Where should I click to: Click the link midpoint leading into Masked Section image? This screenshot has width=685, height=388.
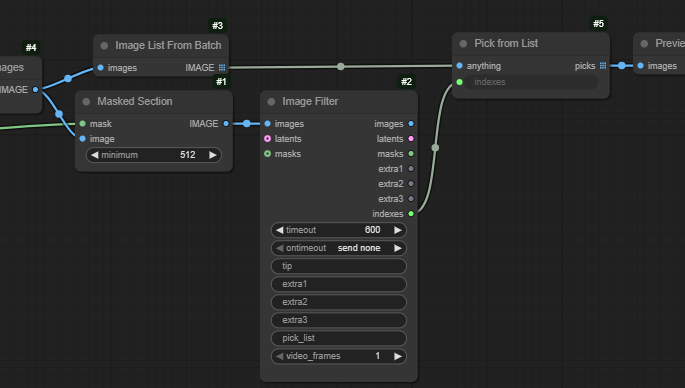click(x=59, y=114)
